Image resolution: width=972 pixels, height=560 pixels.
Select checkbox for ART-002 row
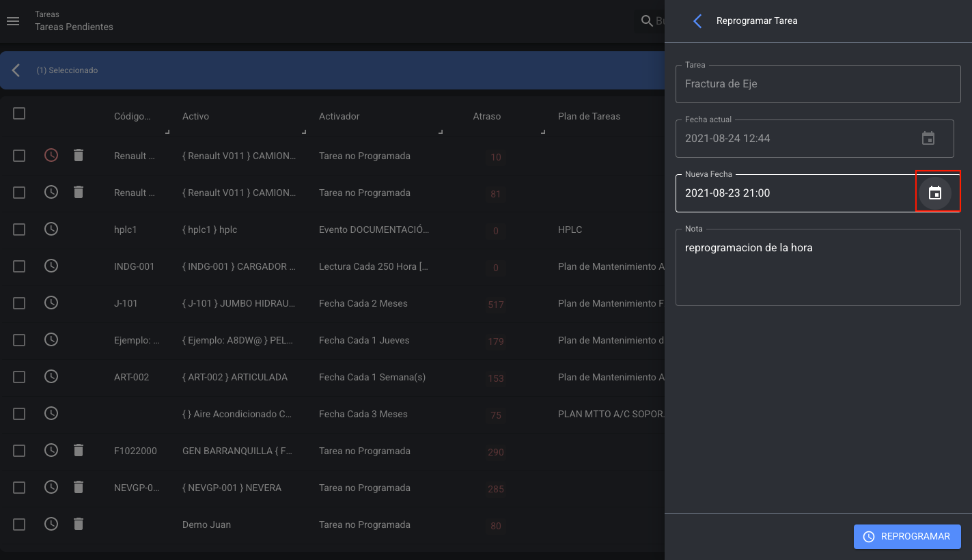pos(19,377)
